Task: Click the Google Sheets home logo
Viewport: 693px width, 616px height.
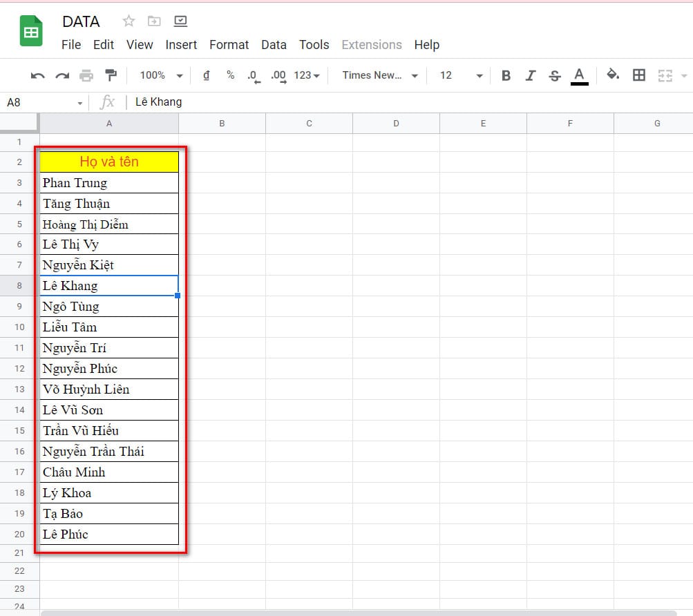Action: [31, 32]
